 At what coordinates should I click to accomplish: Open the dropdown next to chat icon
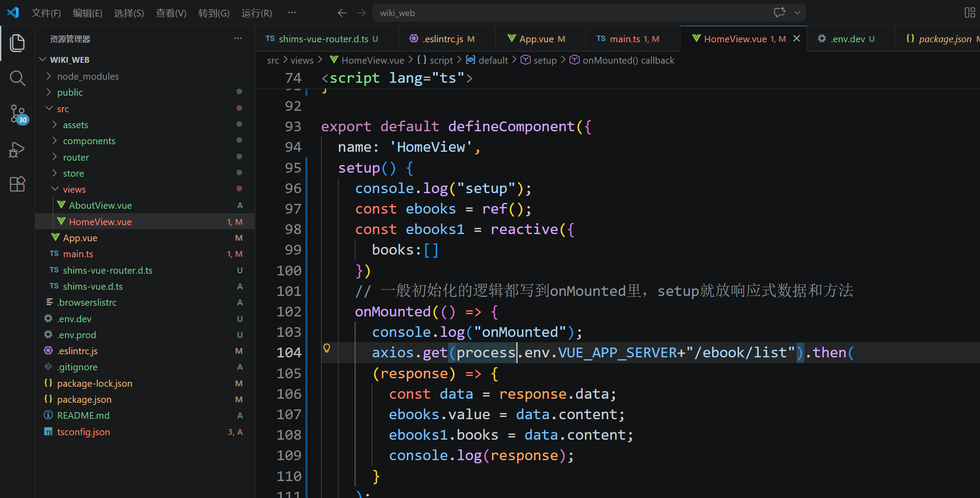tap(798, 13)
